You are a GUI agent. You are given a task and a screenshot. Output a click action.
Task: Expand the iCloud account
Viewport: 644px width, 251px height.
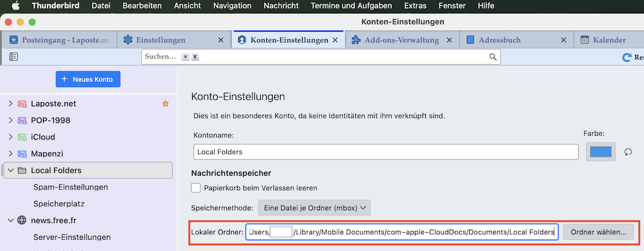tap(11, 137)
